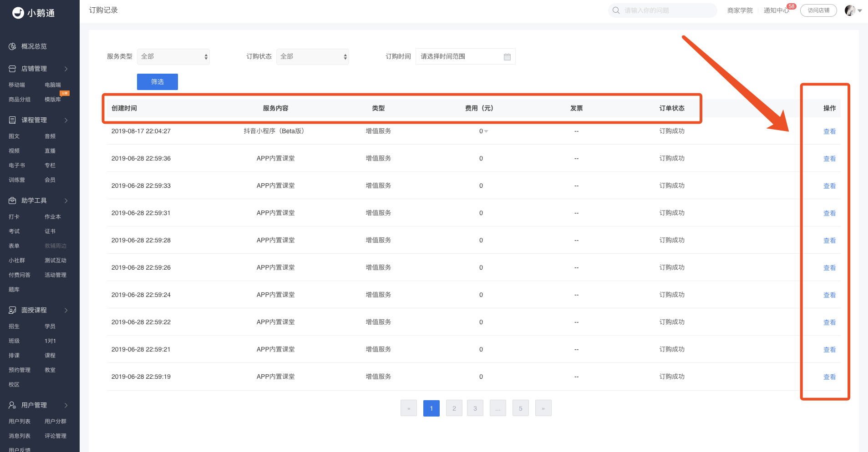Click 查看 for the 抖音小程序 order
The height and width of the screenshot is (452, 868).
pyautogui.click(x=829, y=131)
